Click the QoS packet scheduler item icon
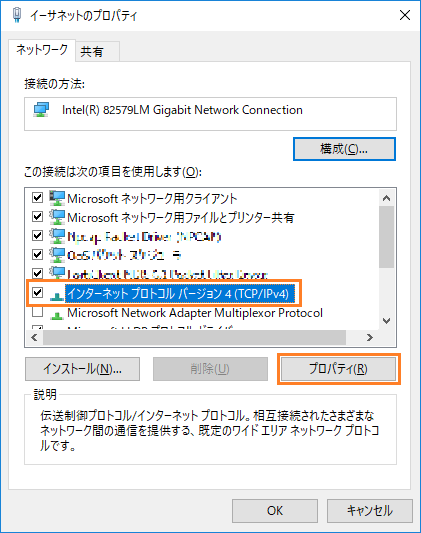The image size is (421, 533). click(57, 255)
